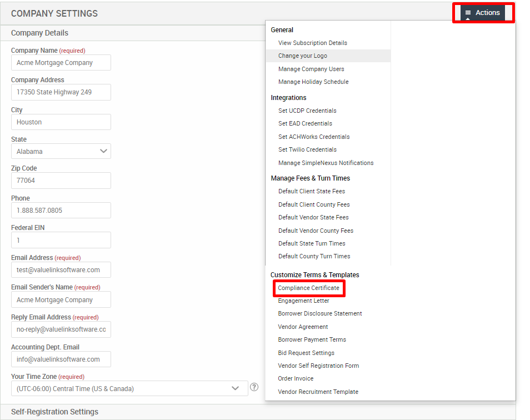This screenshot has height=420, width=530.
Task: Select Default Client County Fees
Action: coord(314,204)
